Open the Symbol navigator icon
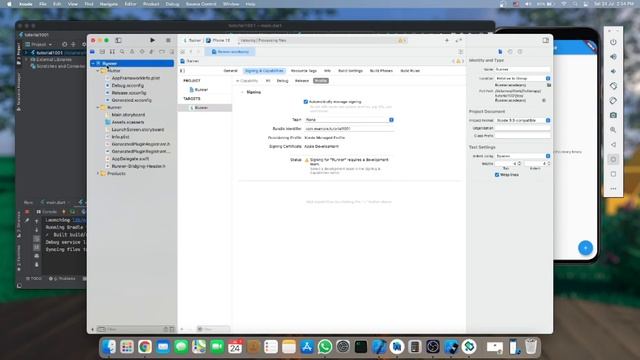The image size is (640, 360). tap(112, 52)
